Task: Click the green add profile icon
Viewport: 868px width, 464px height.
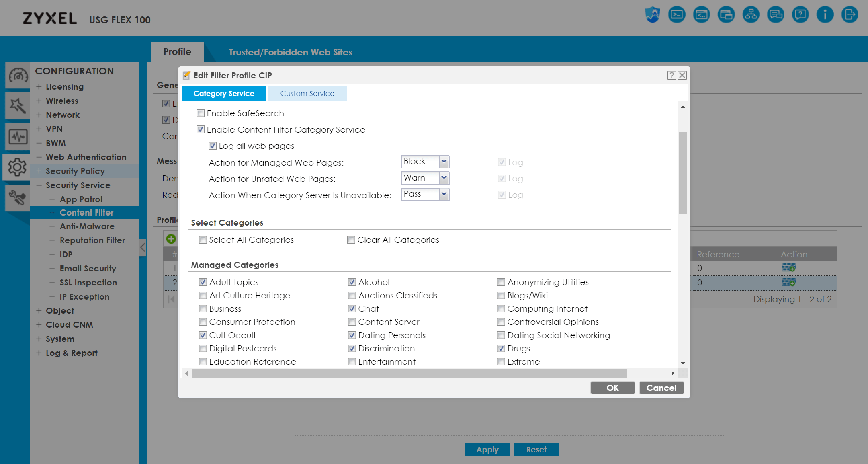Action: (x=171, y=239)
